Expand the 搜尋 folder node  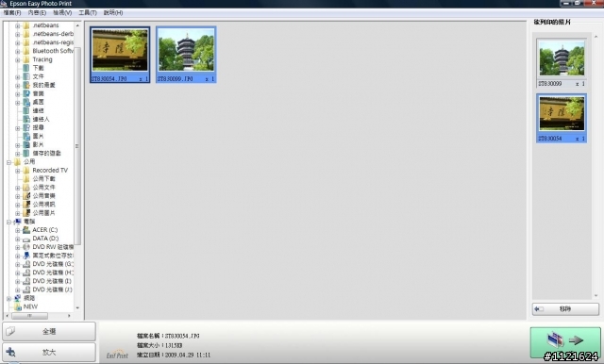click(17, 128)
